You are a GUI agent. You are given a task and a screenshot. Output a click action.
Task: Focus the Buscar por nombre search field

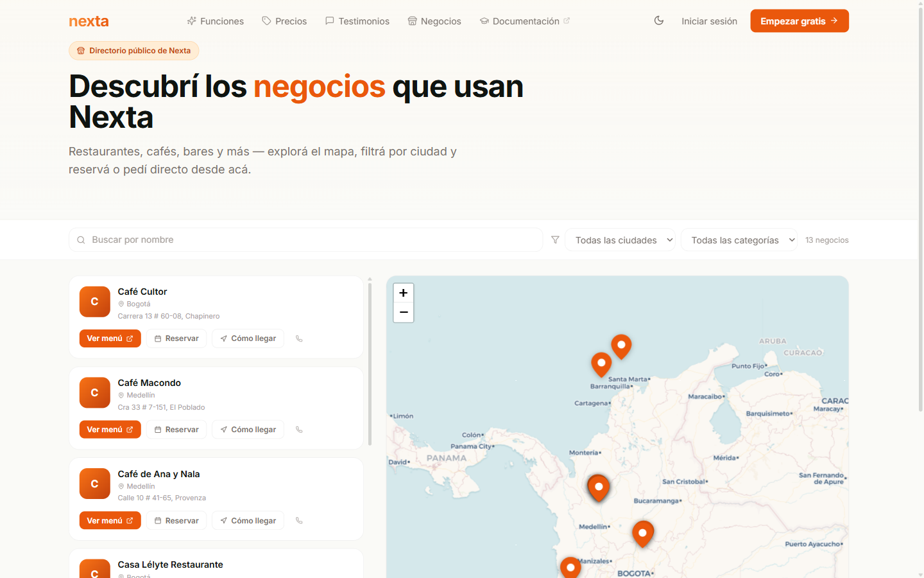[306, 240]
